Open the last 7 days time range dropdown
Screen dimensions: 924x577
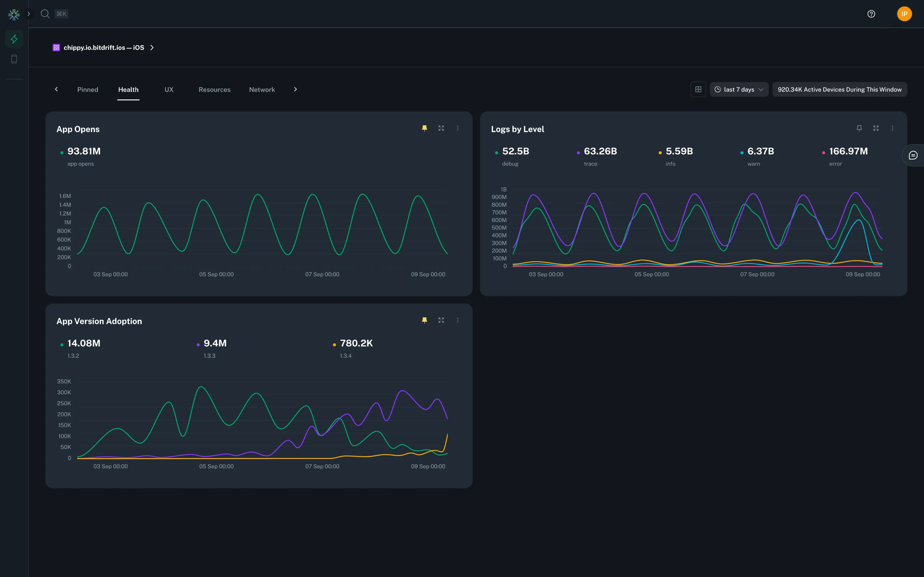[739, 89]
